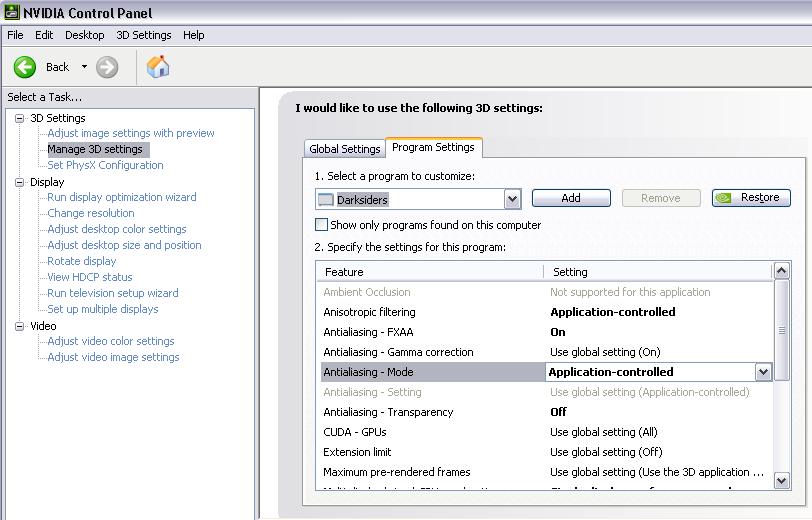Click settings list scroll up arrow

[781, 271]
